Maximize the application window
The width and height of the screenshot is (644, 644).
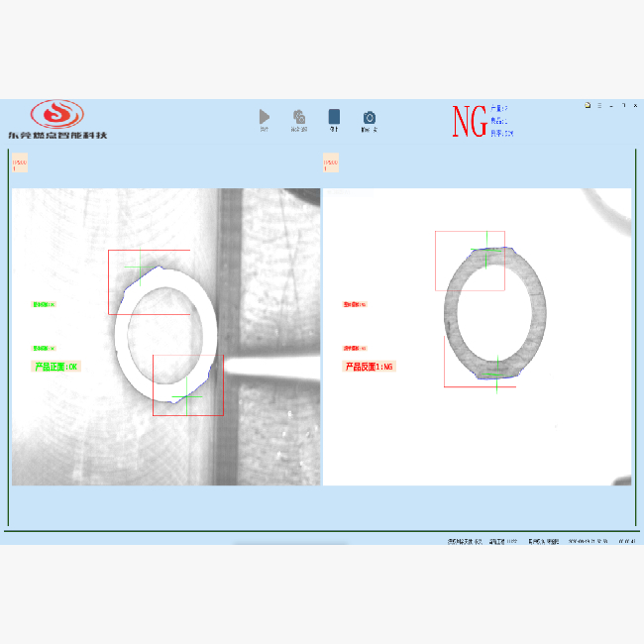point(622,105)
